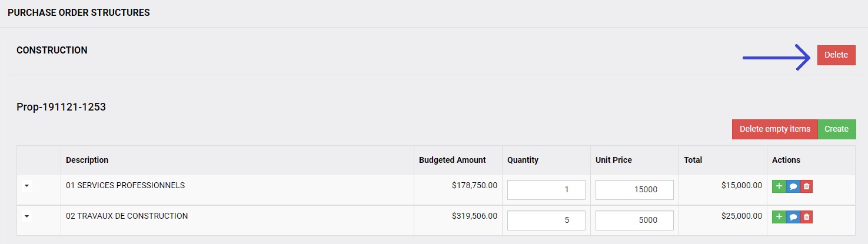Expand the 01 Services Professionnels row

26,186
